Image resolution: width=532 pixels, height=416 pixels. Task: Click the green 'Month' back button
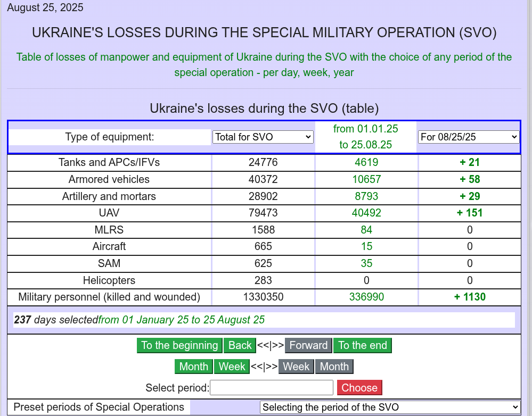194,367
